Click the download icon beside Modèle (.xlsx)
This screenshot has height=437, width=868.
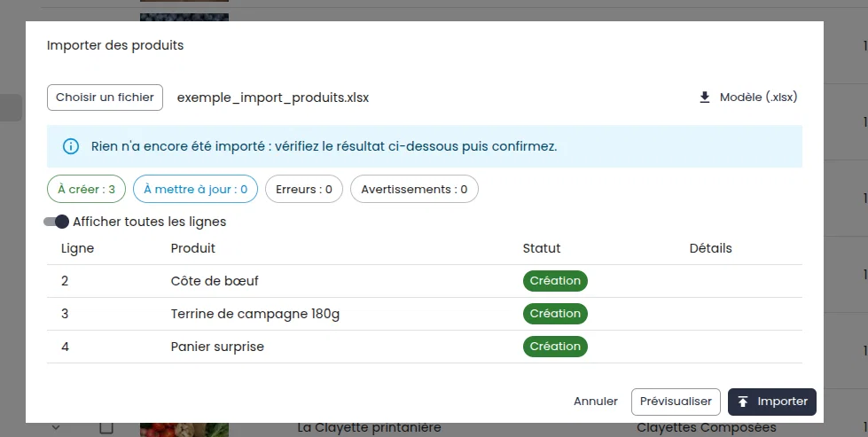(x=704, y=98)
